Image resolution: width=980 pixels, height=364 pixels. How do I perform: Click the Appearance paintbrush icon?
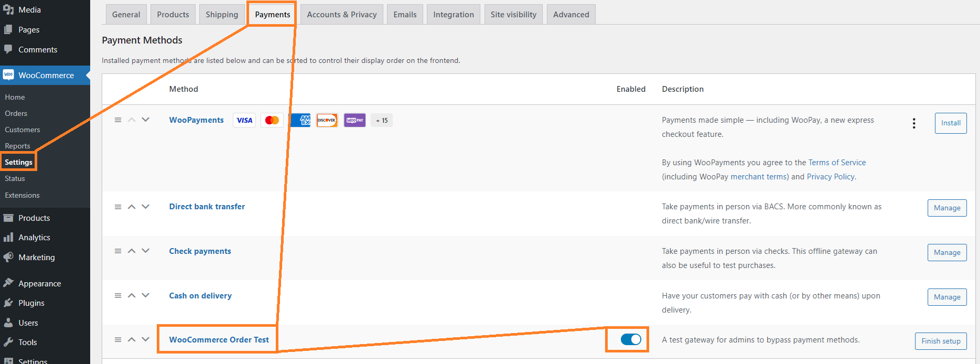(x=8, y=283)
